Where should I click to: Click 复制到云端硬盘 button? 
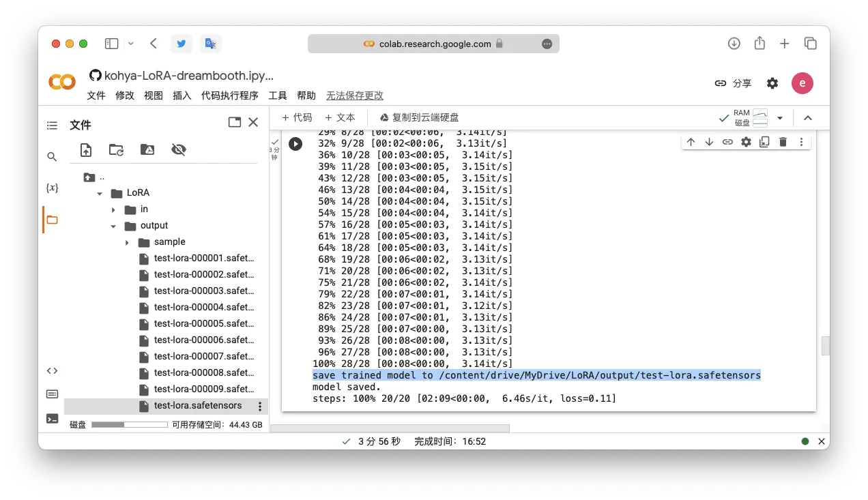[x=419, y=117]
